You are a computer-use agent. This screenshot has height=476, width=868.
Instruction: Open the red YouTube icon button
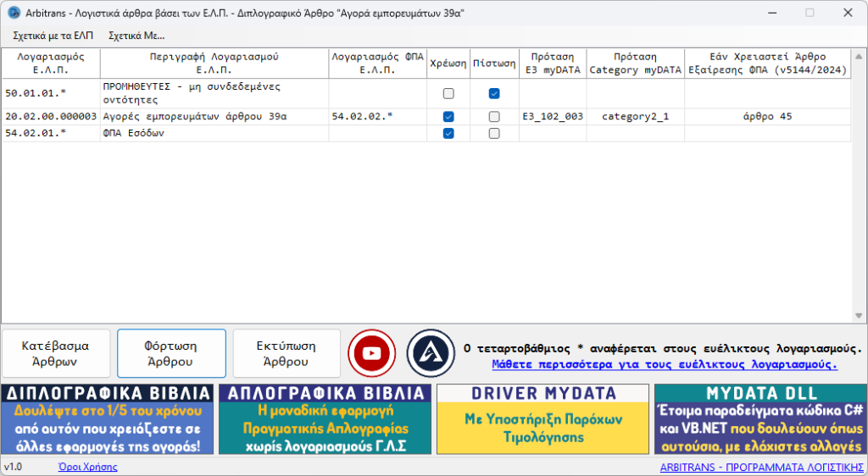click(373, 352)
